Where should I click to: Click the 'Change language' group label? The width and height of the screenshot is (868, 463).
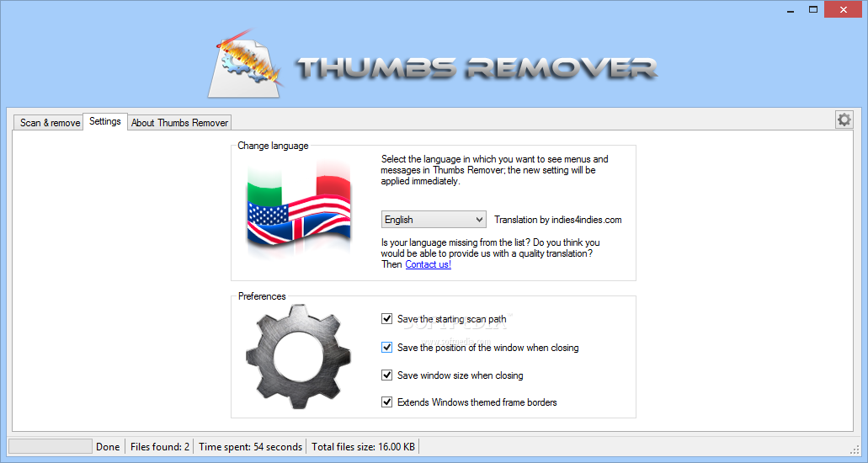click(273, 146)
